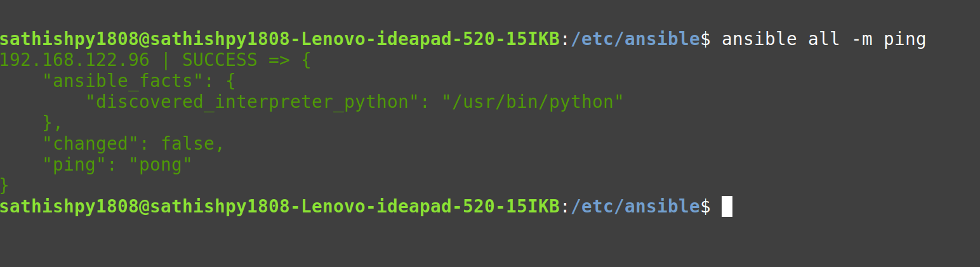Screen dimensions: 980x267
Task: Click the -m flag in the command
Action: (860, 39)
